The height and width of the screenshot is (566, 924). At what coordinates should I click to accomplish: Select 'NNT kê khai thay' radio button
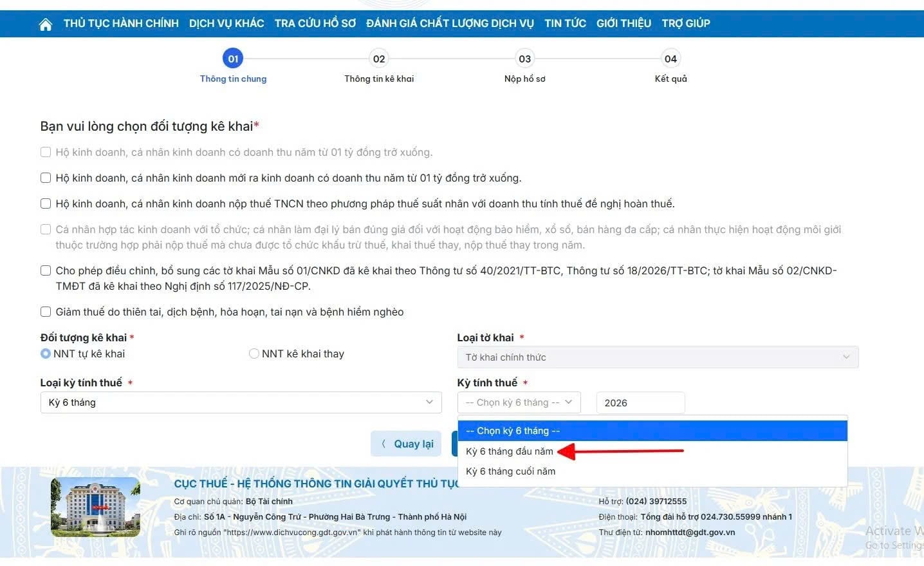click(x=254, y=354)
